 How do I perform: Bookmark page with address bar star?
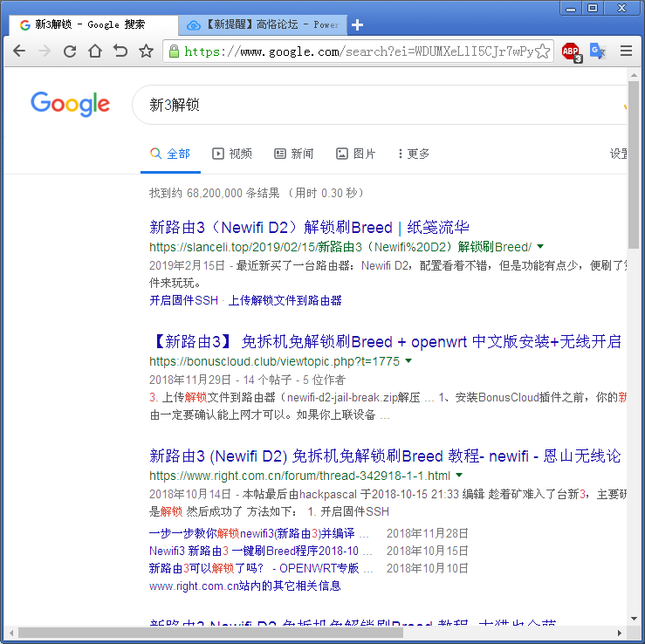click(x=543, y=51)
